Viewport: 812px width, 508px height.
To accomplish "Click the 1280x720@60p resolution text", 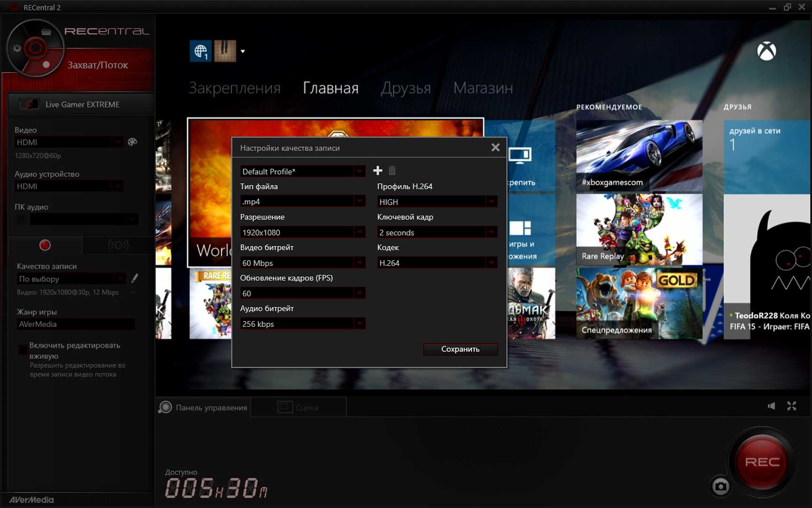I will pyautogui.click(x=38, y=156).
